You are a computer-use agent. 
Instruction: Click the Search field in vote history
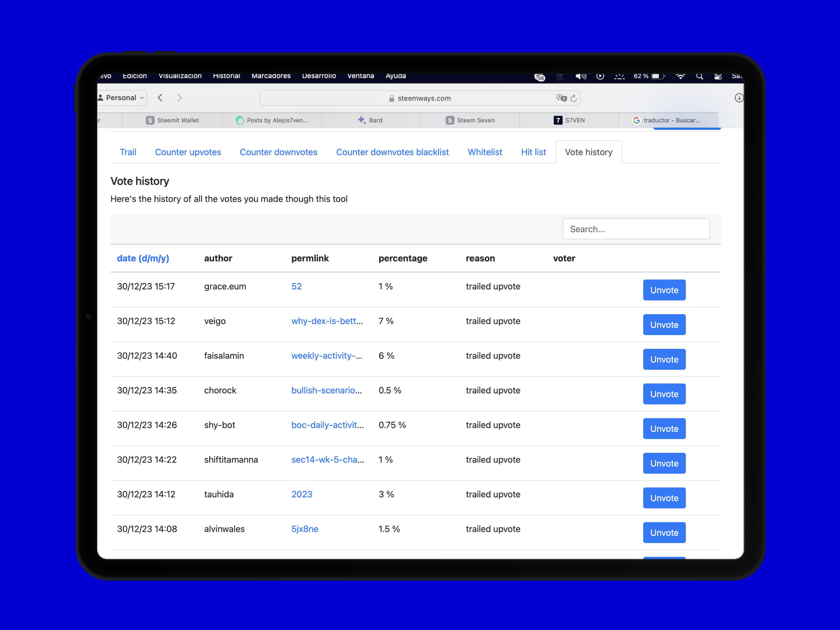point(636,229)
